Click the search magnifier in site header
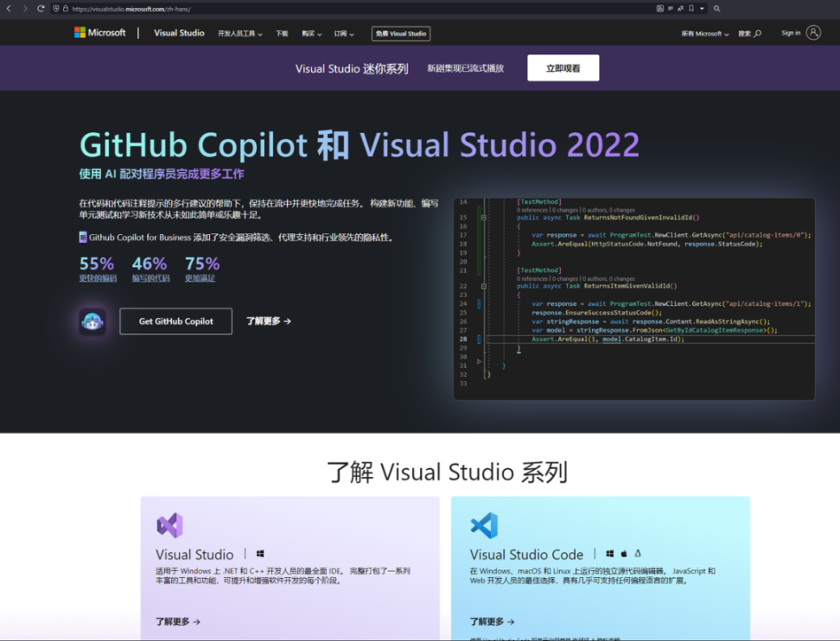The height and width of the screenshot is (641, 840). tap(757, 34)
